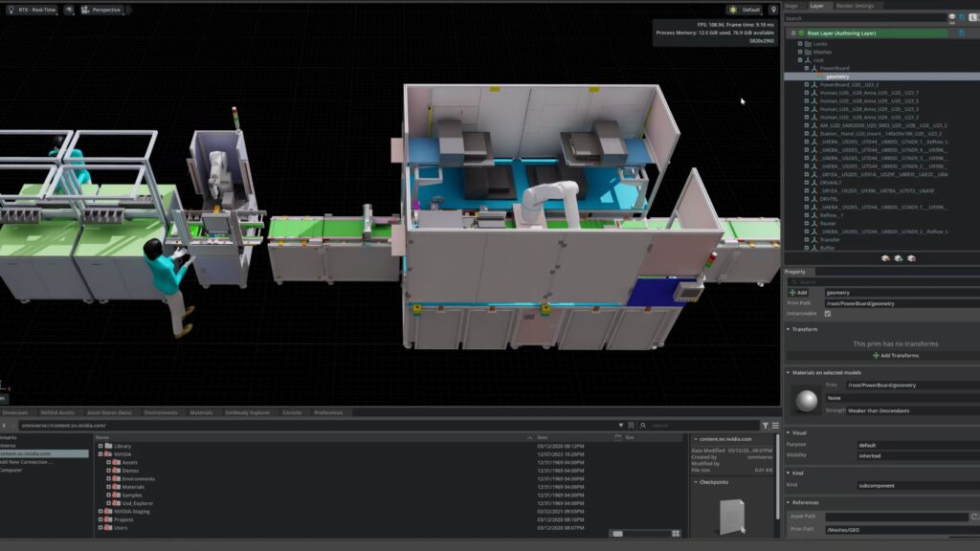Click the first layer icon below tree
This screenshot has height=551, width=980.
[x=885, y=258]
